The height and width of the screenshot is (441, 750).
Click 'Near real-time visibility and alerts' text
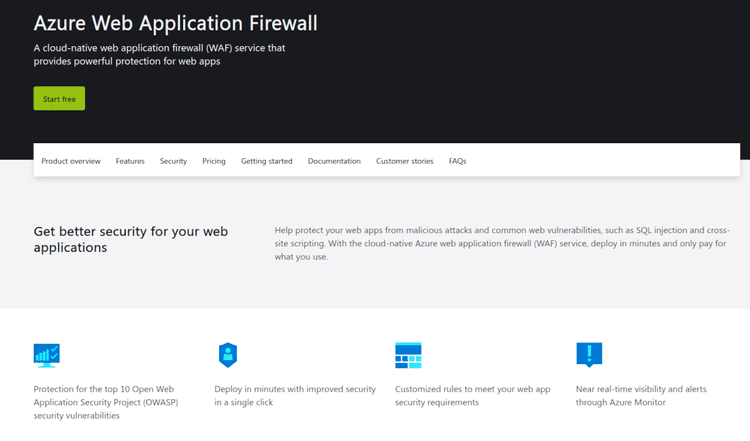pos(641,396)
